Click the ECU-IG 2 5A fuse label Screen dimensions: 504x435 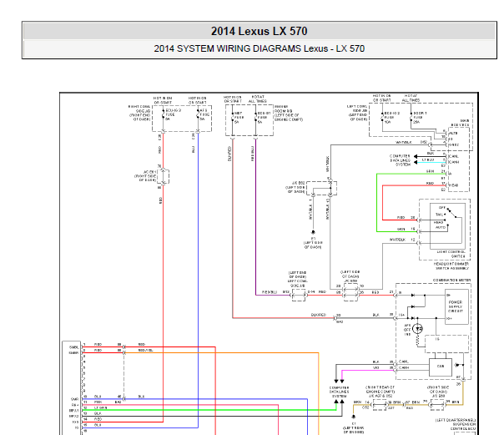coord(173,114)
